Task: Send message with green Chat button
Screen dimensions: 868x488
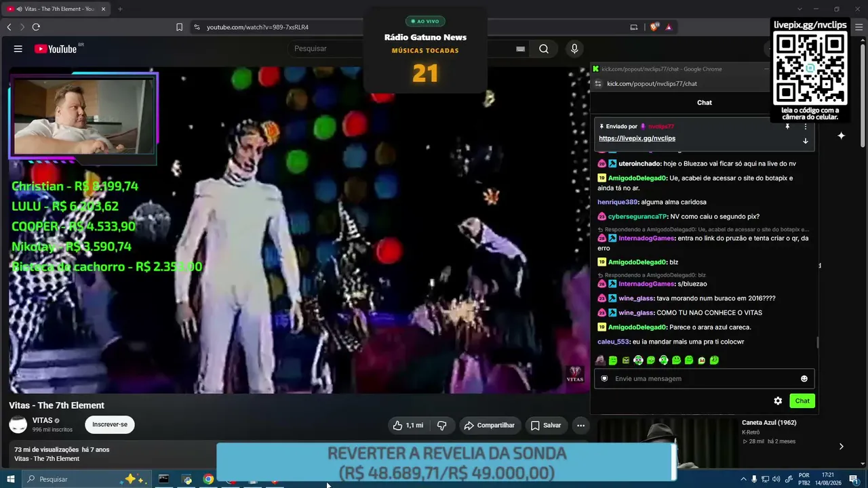Action: pos(802,401)
